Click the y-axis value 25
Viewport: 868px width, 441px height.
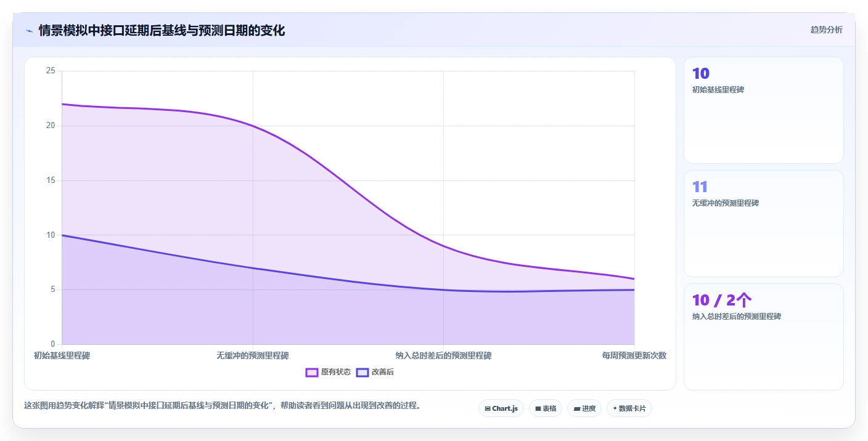click(x=51, y=71)
